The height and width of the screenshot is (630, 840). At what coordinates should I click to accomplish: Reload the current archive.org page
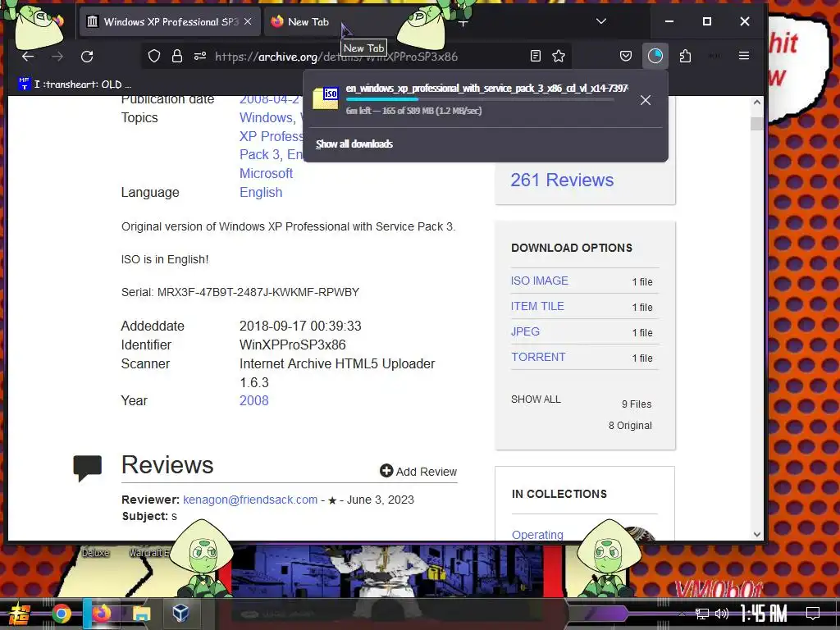pyautogui.click(x=87, y=57)
